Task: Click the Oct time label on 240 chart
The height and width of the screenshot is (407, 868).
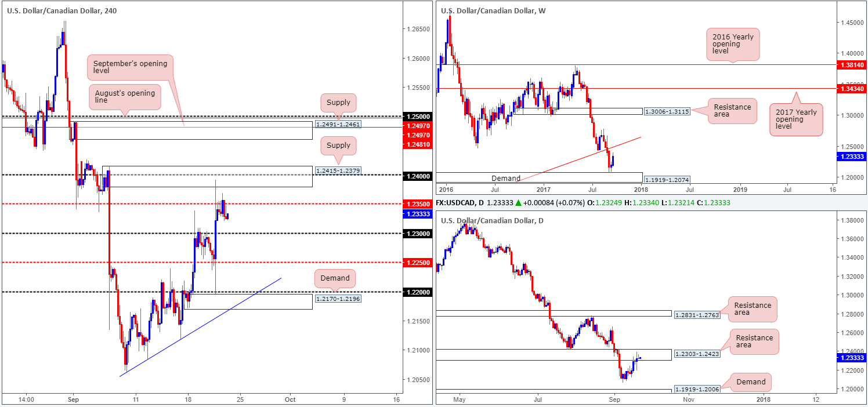Action: [291, 399]
